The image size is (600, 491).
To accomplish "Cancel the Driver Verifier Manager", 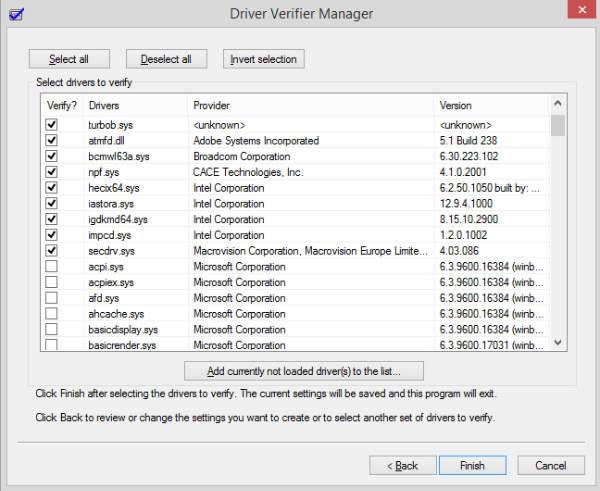I will [550, 465].
